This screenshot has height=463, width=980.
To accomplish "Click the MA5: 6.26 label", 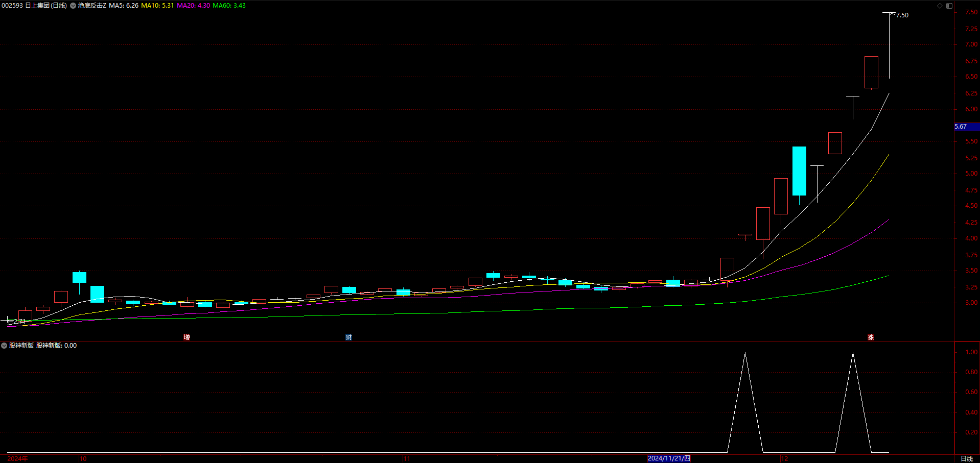I will [x=124, y=6].
